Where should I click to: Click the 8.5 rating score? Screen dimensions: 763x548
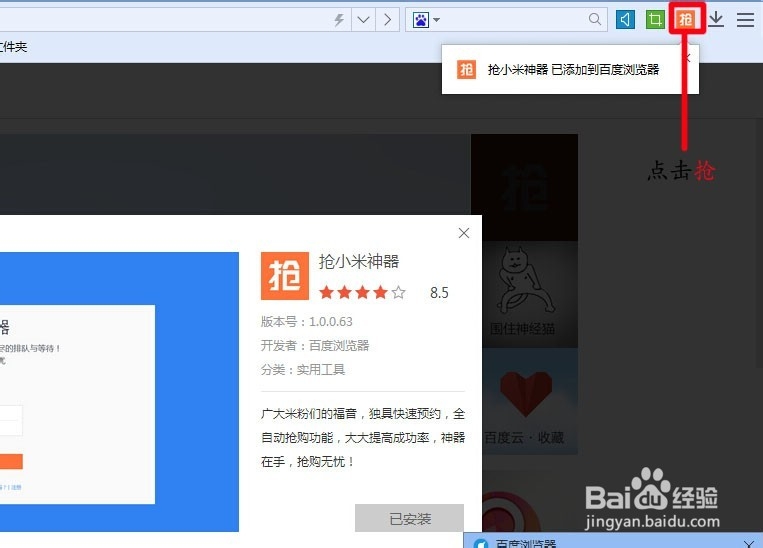439,292
